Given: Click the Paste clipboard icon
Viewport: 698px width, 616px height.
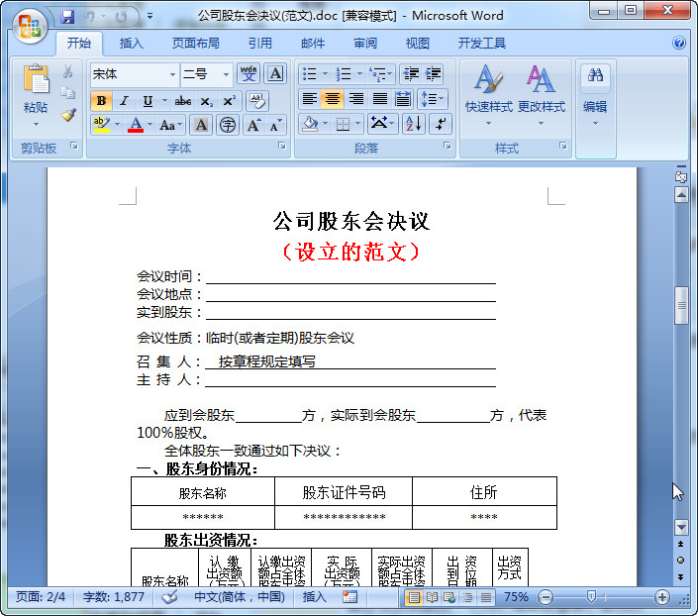Looking at the screenshot, I should 36,79.
